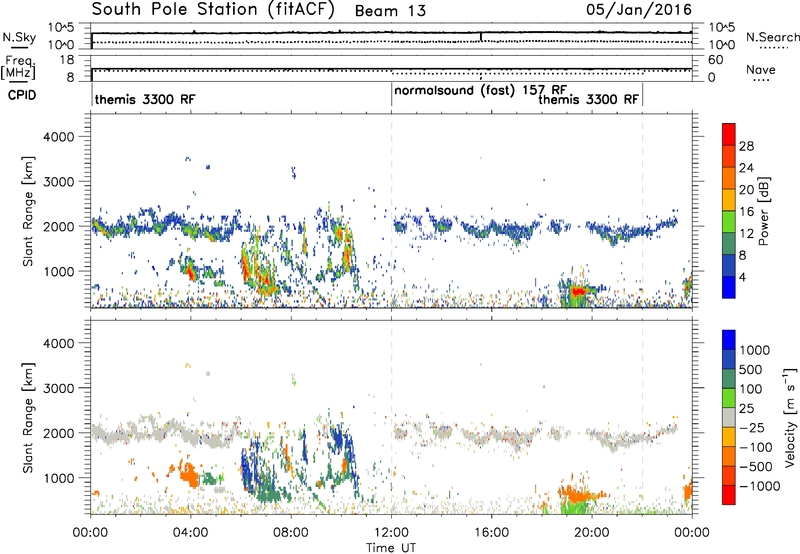Click the '20:00' time tick label

592,533
